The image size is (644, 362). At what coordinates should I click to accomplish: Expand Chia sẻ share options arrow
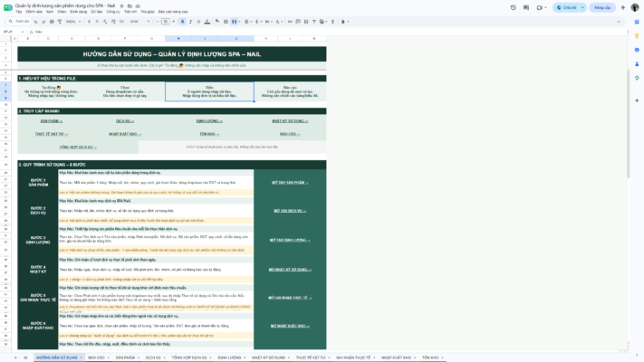tap(582, 8)
